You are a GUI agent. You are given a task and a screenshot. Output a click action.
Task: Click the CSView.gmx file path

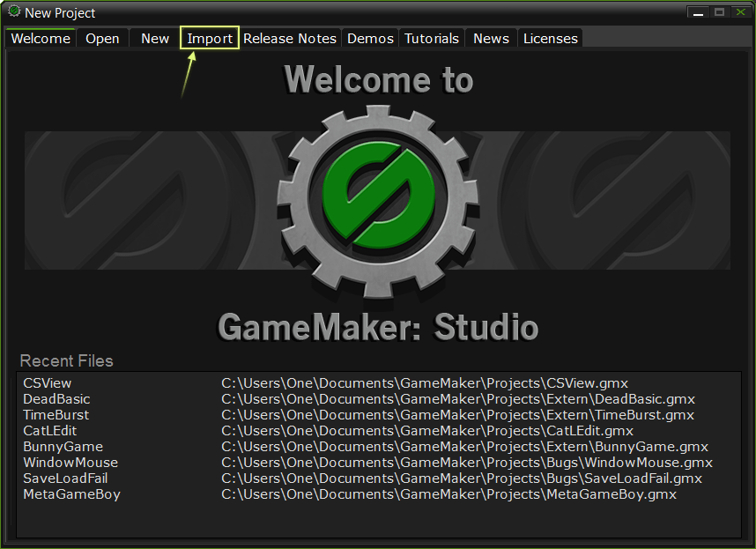425,383
